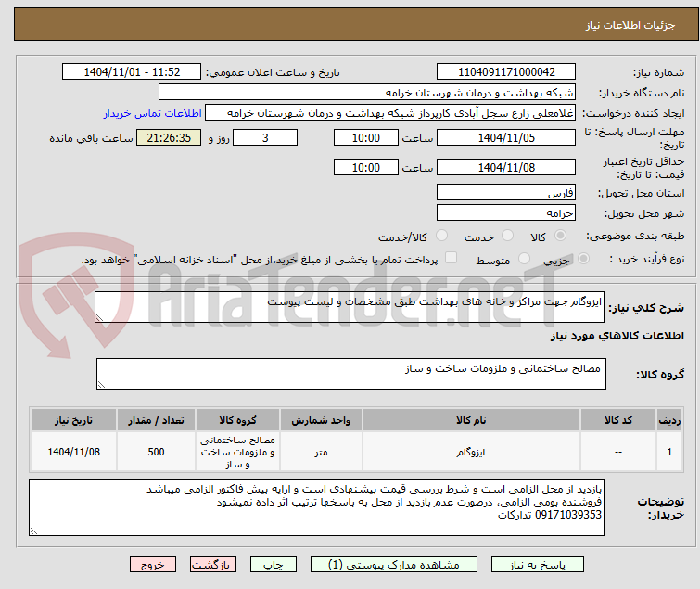Click the price validity hour 10:00 field

366,167
